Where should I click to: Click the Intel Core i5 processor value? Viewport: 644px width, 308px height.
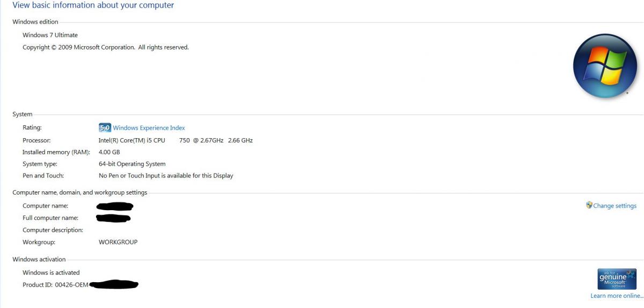coord(175,140)
